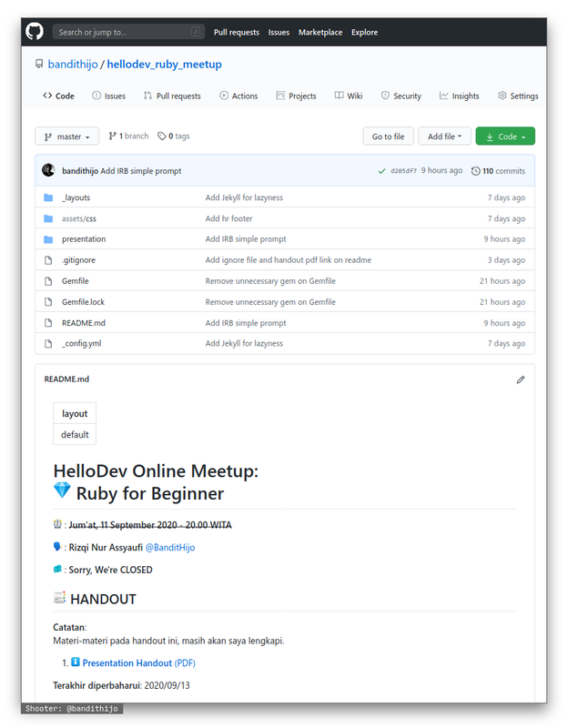
Task: Open the 110 commits history
Action: [x=498, y=171]
